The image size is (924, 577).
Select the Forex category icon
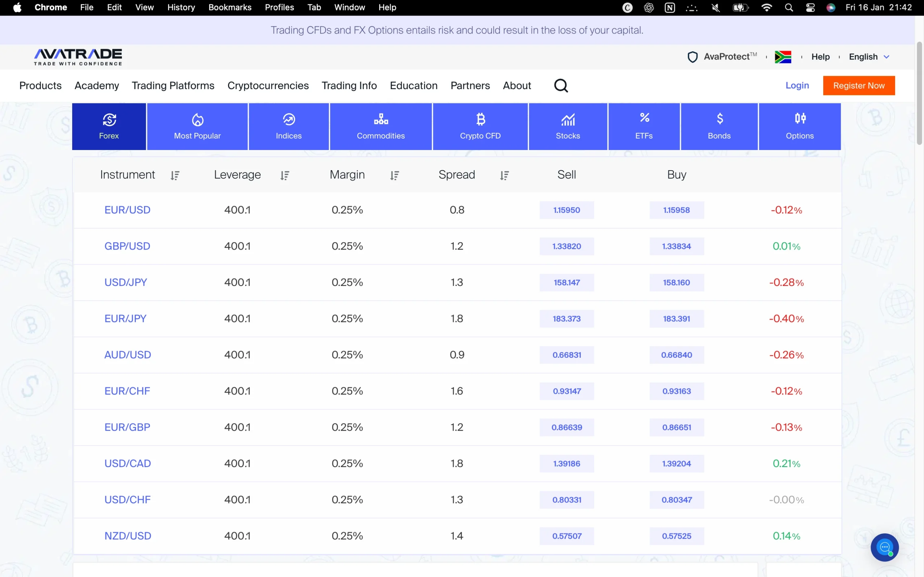(109, 119)
